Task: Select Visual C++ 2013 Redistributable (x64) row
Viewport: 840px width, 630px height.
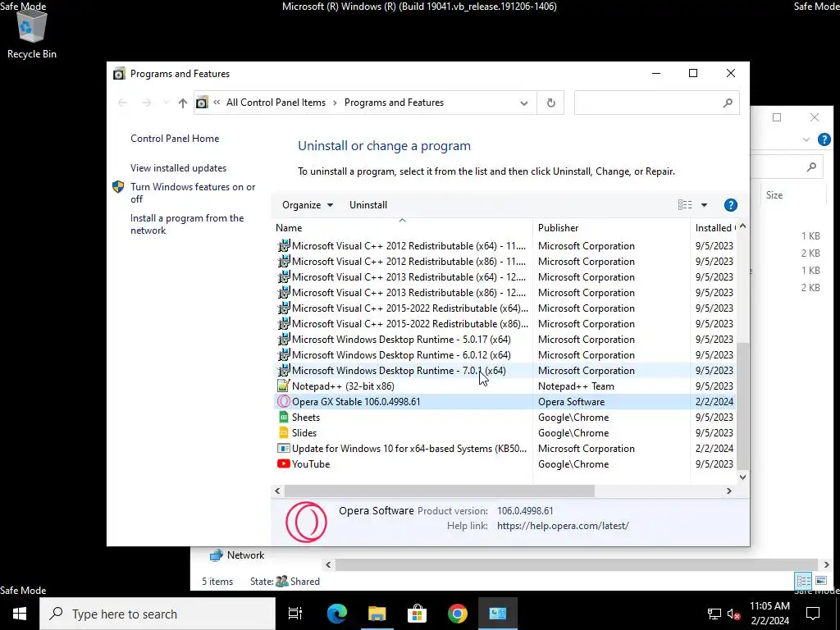Action: (504, 277)
